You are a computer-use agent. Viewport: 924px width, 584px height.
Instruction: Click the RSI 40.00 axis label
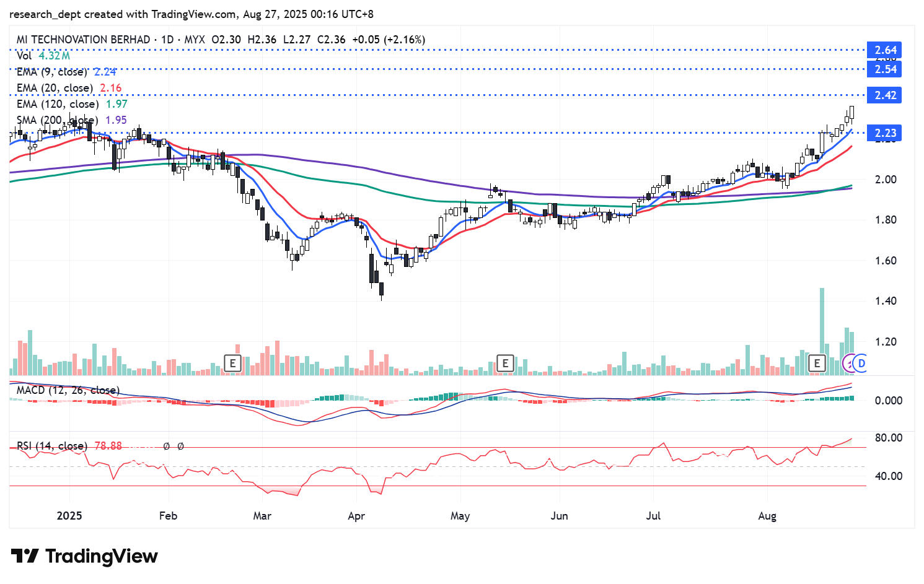point(888,476)
